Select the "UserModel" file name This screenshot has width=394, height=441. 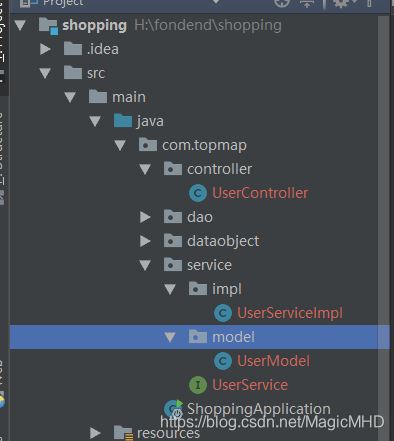coord(273,361)
